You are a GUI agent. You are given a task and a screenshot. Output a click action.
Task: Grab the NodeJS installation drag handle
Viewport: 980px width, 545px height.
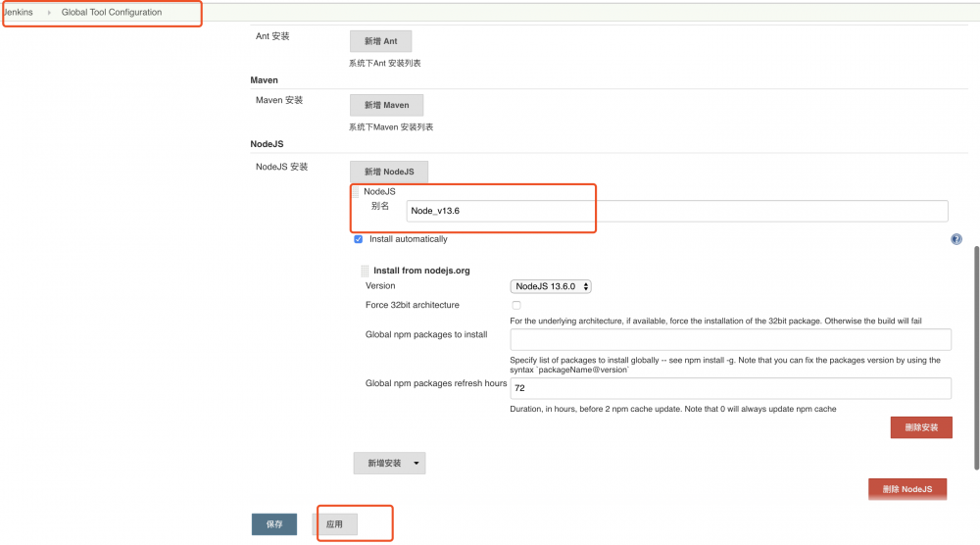356,191
